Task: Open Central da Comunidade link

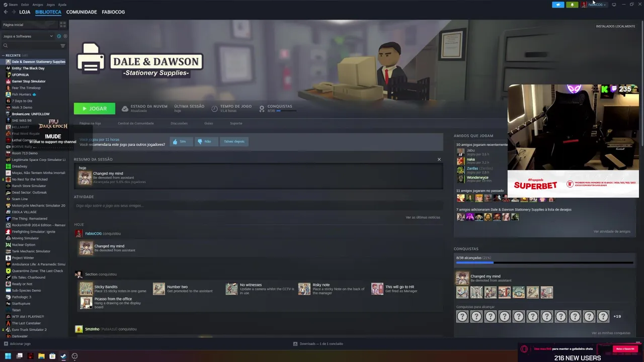Action: pos(136,123)
